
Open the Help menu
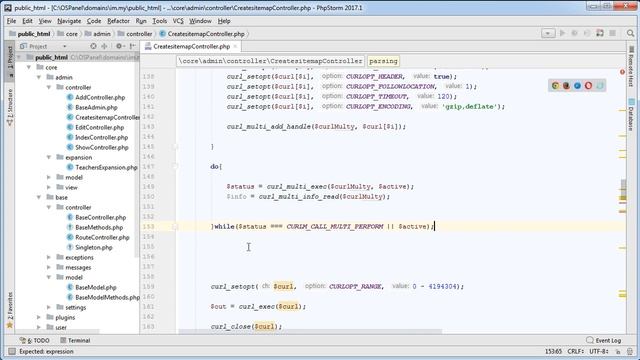[224, 21]
